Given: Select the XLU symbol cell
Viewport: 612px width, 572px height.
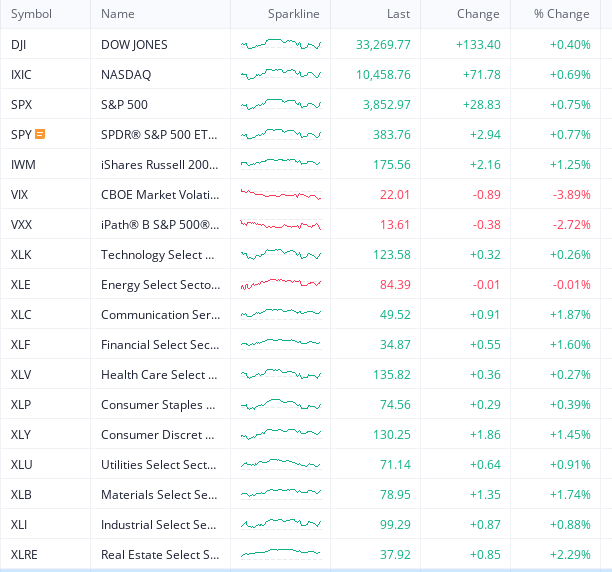Looking at the screenshot, I should tap(21, 465).
